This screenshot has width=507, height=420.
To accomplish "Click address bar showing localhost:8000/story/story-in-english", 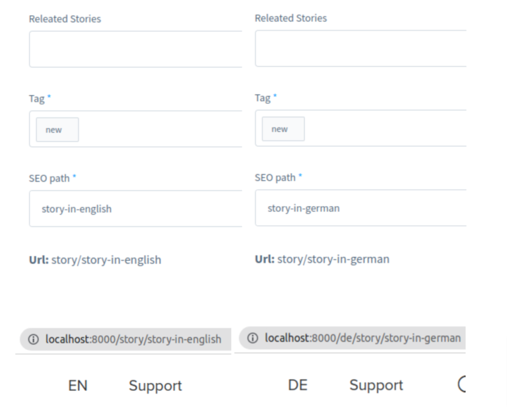I will (133, 339).
